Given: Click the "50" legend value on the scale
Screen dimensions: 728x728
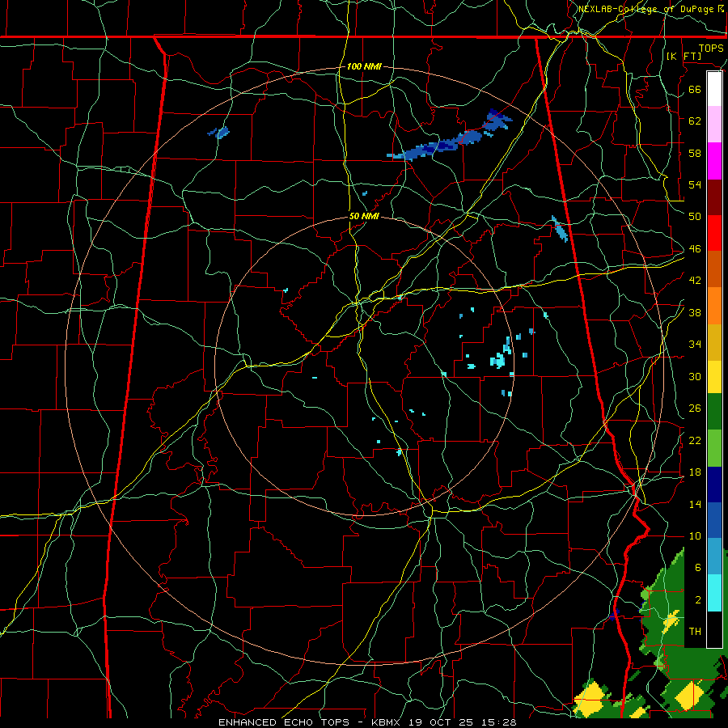Looking at the screenshot, I should pos(695,216).
